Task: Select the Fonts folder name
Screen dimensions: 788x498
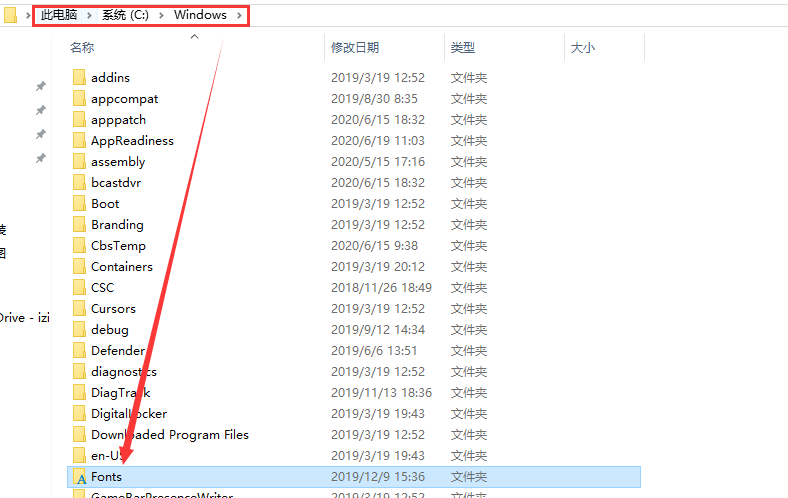Action: pyautogui.click(x=106, y=476)
